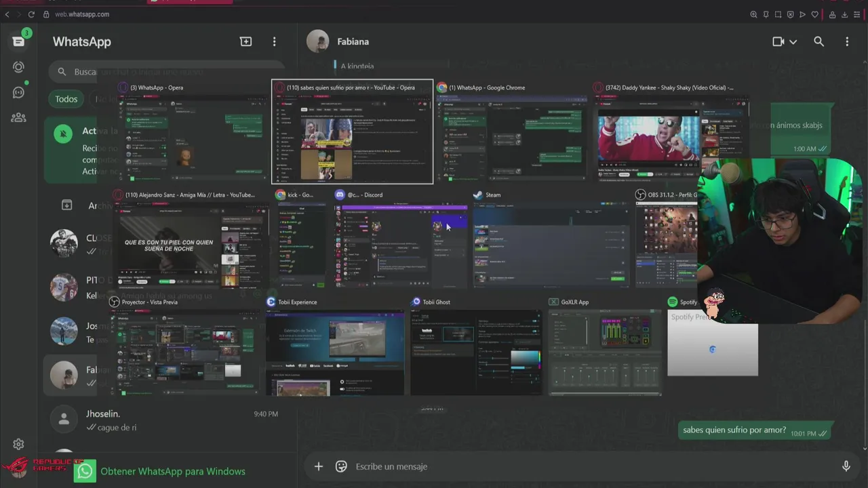Open the chat list three-dot menu
868x488 pixels.
click(x=274, y=41)
